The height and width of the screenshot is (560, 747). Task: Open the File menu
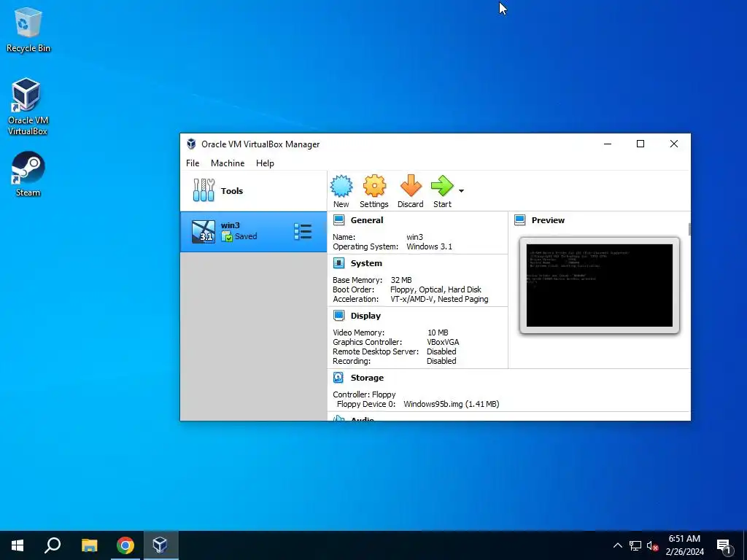(x=193, y=163)
